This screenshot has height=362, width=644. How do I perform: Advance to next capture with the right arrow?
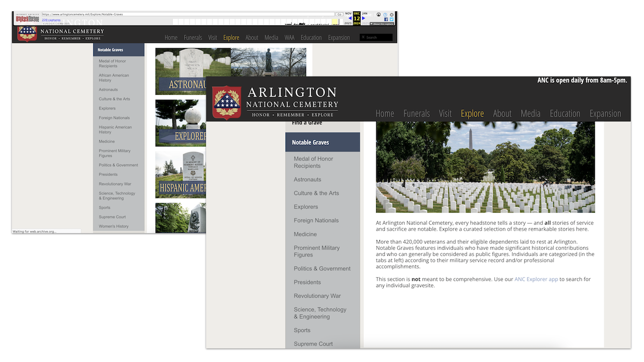pyautogui.click(x=363, y=18)
